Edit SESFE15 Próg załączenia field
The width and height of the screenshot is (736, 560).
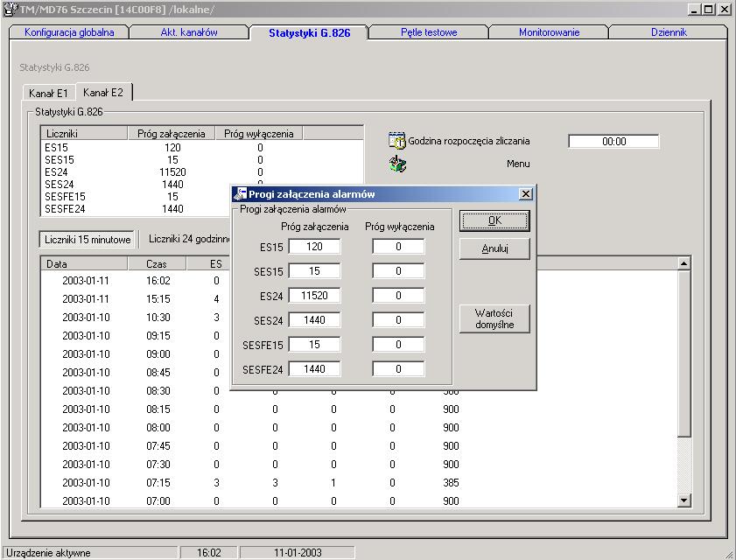click(x=314, y=345)
